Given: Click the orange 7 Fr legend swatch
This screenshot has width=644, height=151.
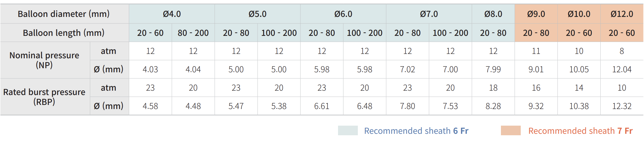Looking at the screenshot, I should [511, 131].
